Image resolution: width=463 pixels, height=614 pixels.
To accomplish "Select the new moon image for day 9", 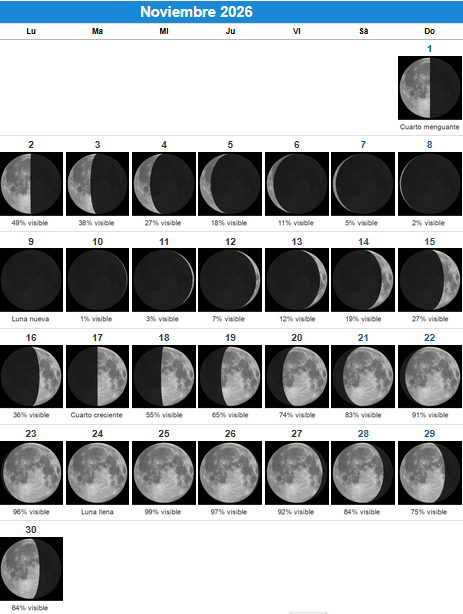I will (31, 280).
